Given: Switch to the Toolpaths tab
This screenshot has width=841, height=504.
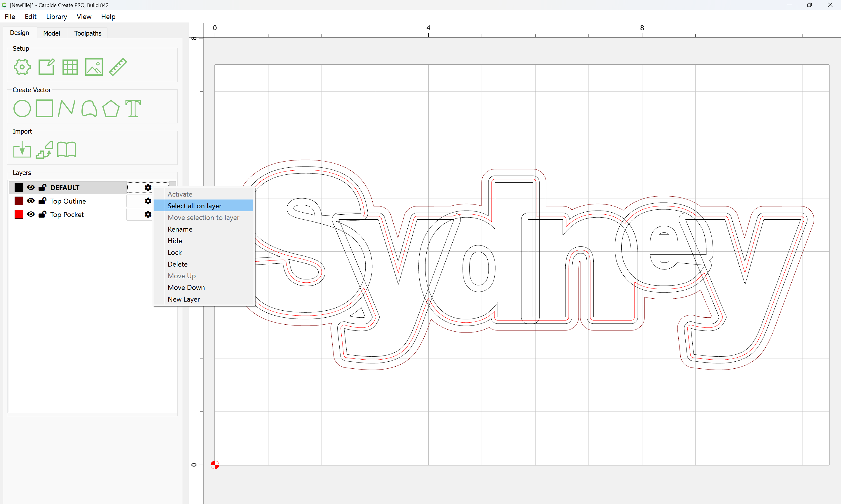Looking at the screenshot, I should pyautogui.click(x=88, y=33).
